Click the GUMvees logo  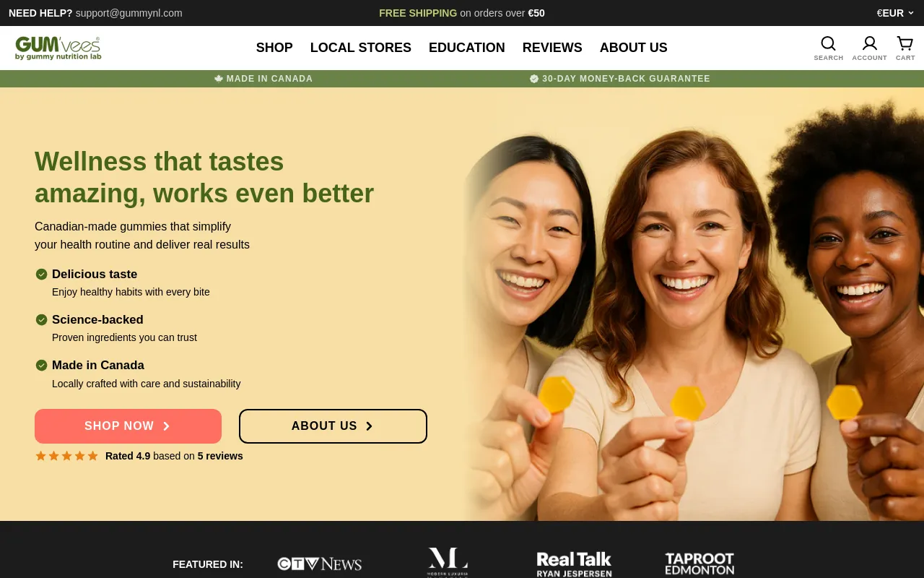[x=58, y=48]
